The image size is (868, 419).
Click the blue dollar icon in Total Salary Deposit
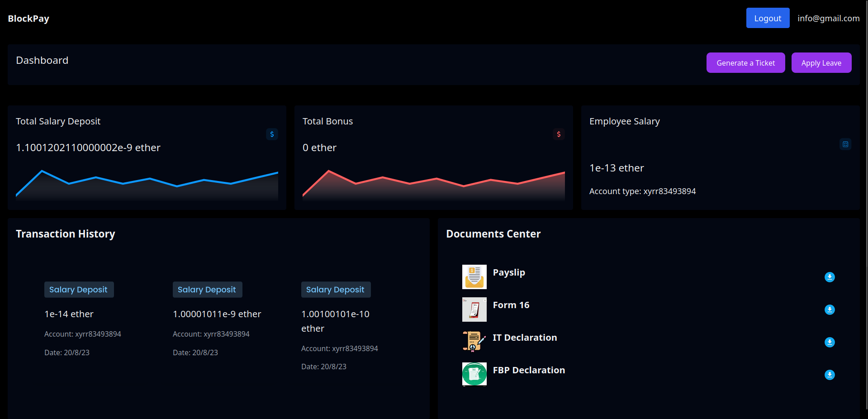(x=272, y=134)
